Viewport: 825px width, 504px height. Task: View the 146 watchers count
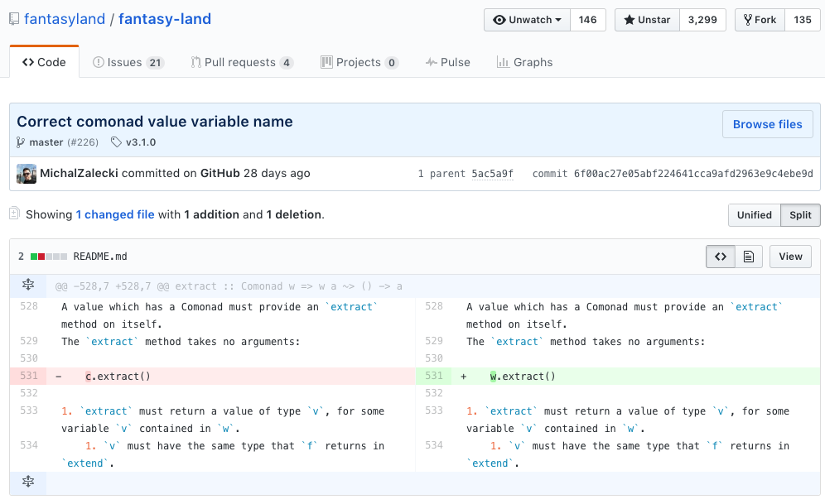click(588, 20)
